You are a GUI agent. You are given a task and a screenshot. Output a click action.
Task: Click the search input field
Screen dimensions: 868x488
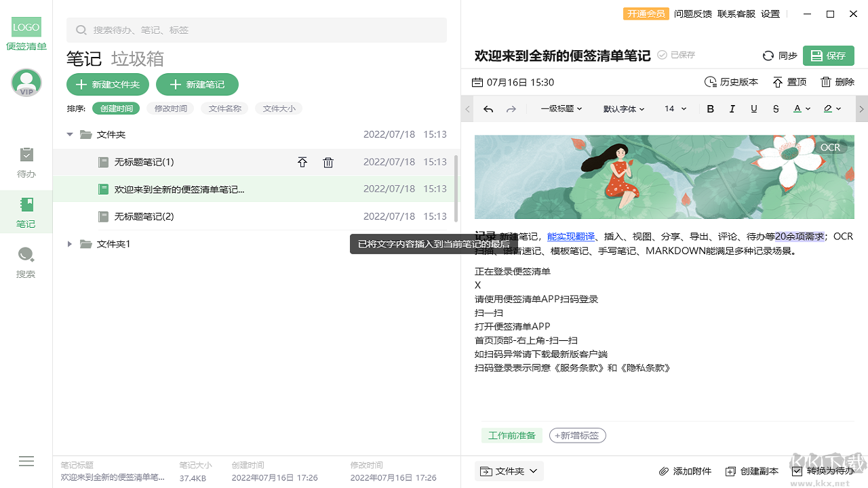(256, 30)
